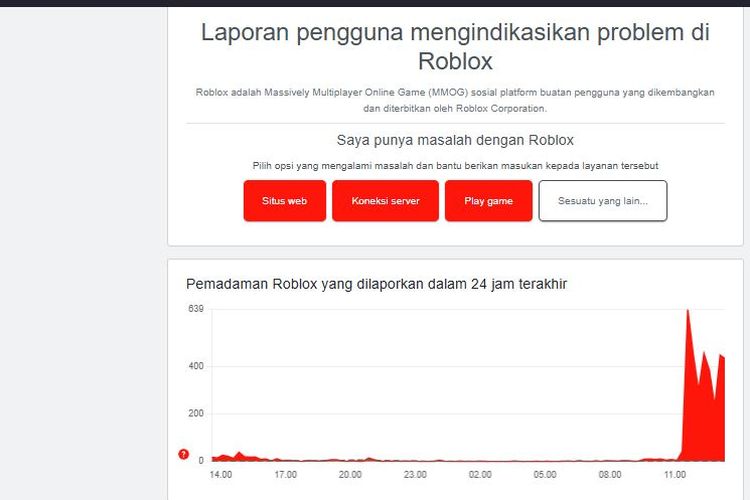750x500 pixels.
Task: Click the 20.00 time label on chart
Action: click(350, 475)
